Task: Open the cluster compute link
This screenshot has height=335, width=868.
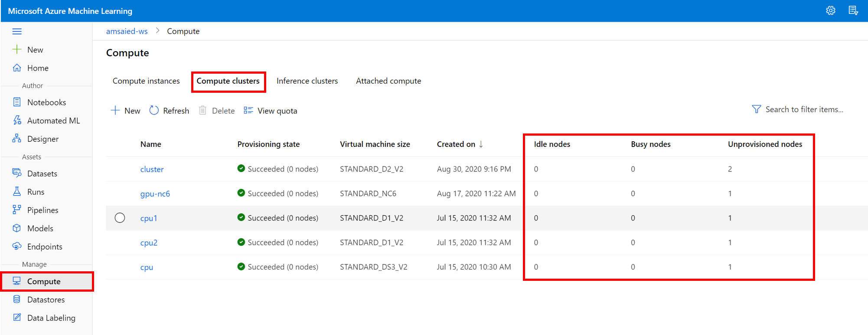Action: coord(152,169)
